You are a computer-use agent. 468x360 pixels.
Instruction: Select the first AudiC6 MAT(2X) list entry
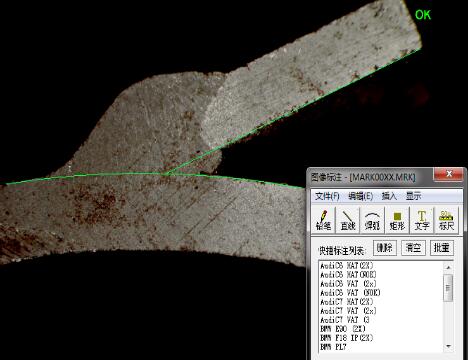tap(347, 266)
